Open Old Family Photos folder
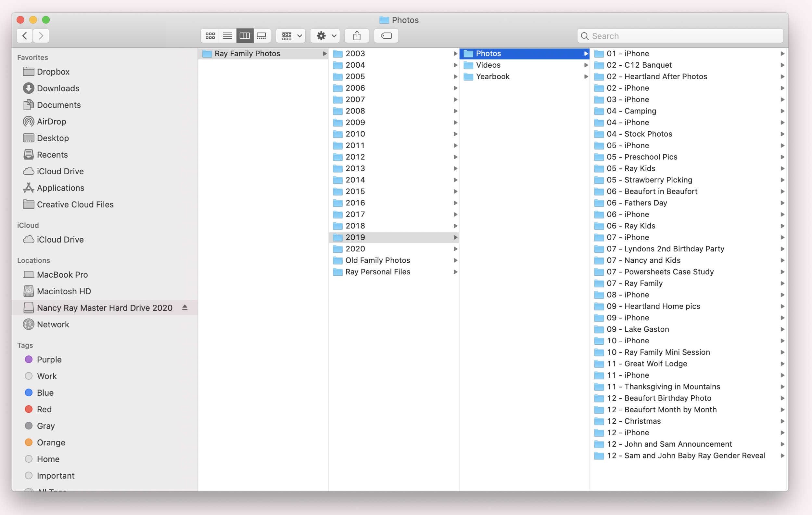The width and height of the screenshot is (812, 515). click(x=377, y=260)
